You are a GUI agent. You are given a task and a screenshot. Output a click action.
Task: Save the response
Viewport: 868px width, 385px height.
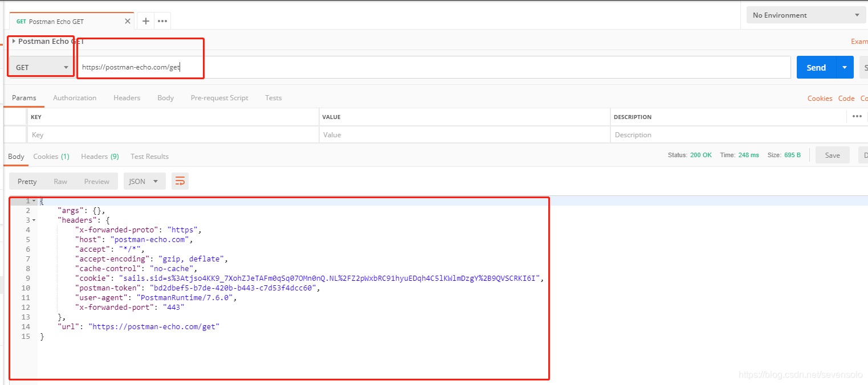[x=832, y=155]
